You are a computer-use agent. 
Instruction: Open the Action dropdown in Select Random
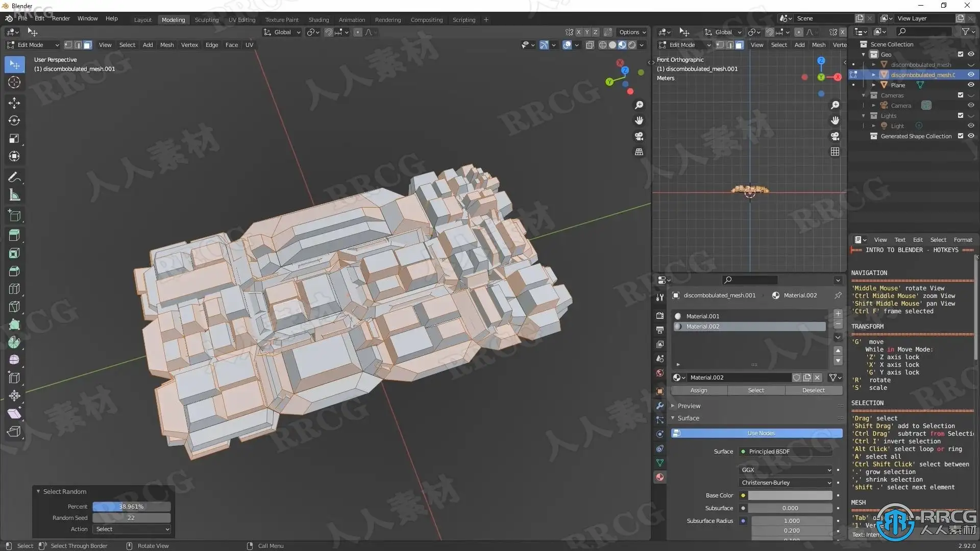132,529
